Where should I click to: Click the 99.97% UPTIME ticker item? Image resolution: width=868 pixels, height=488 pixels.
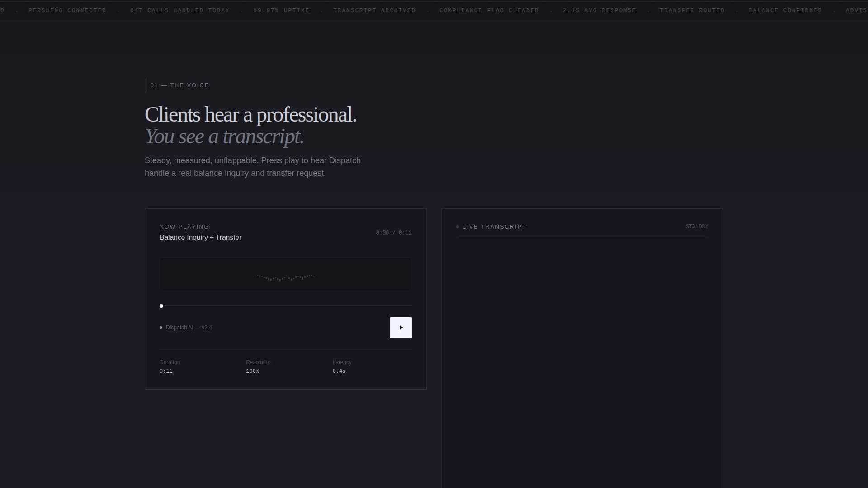281,10
